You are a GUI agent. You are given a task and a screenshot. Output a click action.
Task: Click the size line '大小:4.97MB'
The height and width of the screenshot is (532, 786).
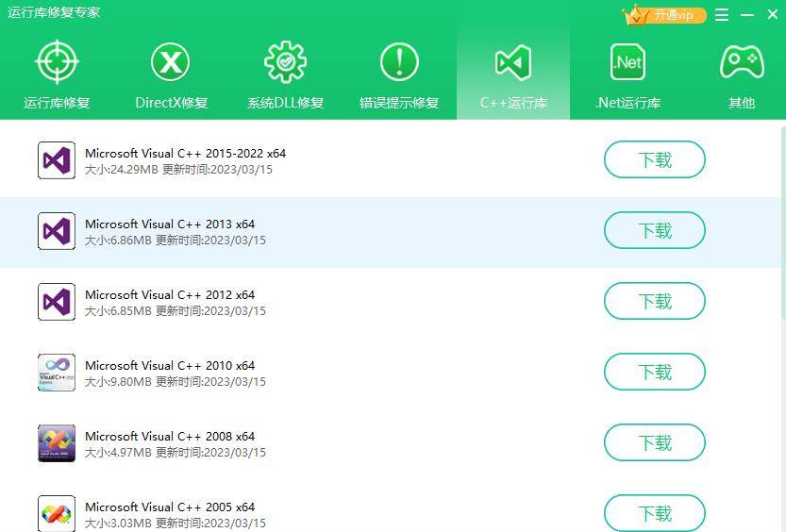[118, 453]
